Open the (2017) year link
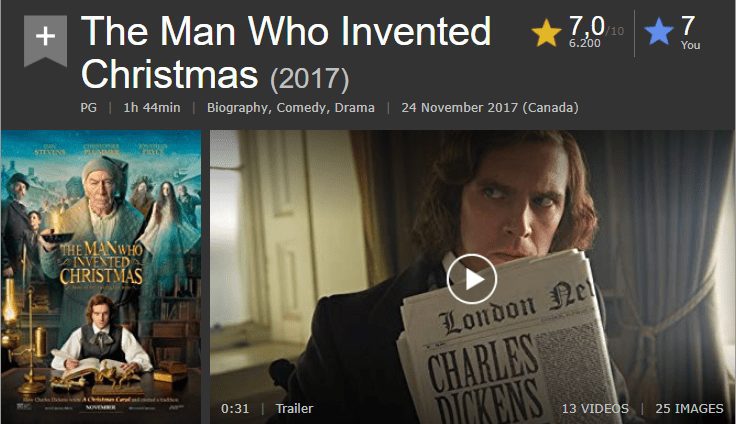Viewport: 736px width, 424px height. 309,79
